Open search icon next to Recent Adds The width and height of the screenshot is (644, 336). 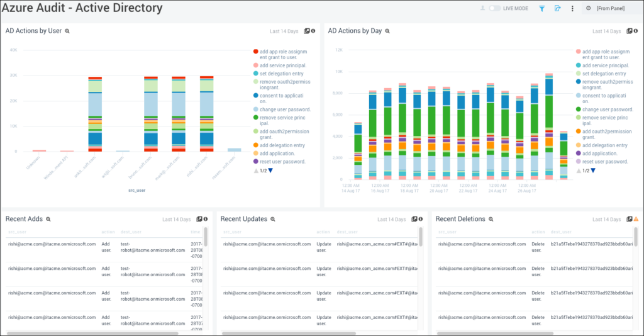tap(48, 220)
